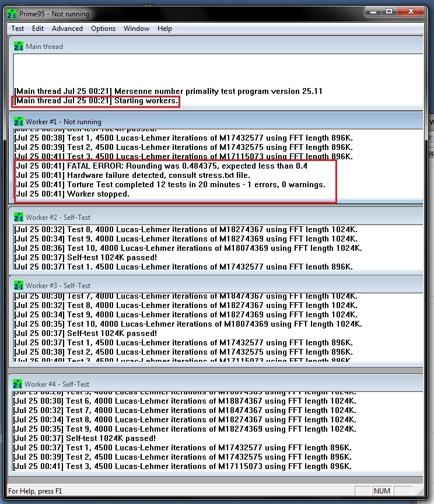Click Worker #3 Test 10 M18074369 line
434x504 pixels.
click(188, 324)
